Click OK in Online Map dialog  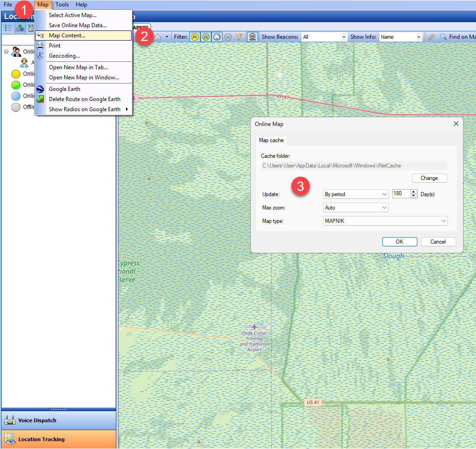(399, 242)
